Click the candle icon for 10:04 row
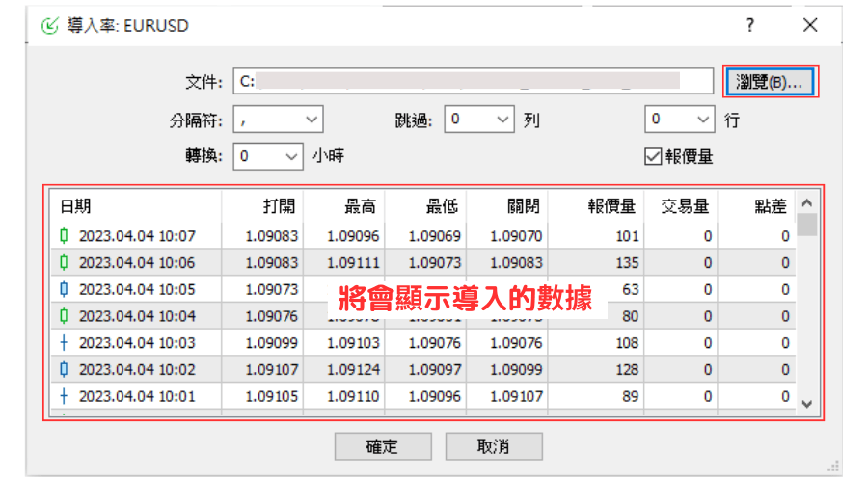This screenshot has height=482, width=868. (64, 315)
